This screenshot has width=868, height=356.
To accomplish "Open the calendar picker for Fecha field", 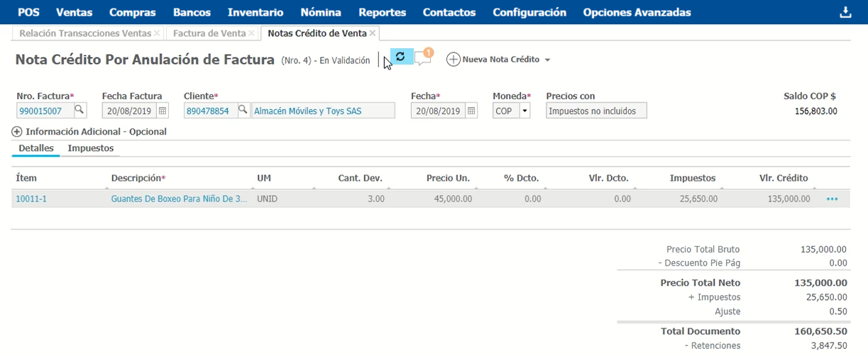I will click(x=471, y=111).
